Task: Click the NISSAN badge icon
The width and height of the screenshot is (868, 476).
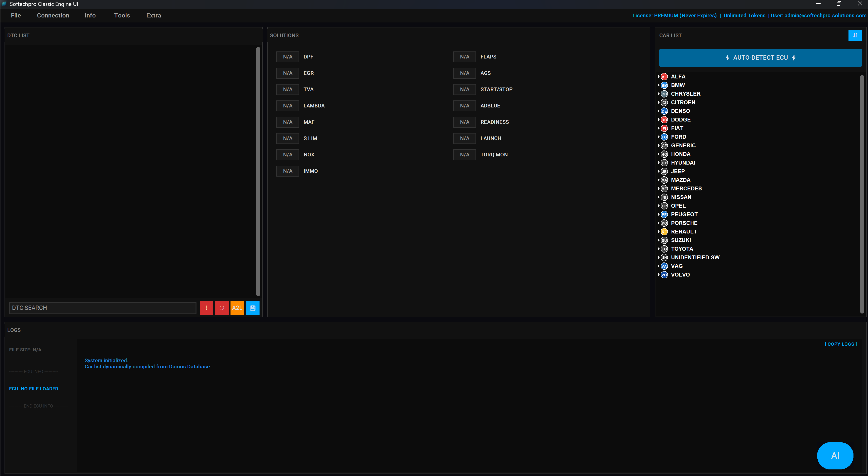Action: tap(664, 197)
